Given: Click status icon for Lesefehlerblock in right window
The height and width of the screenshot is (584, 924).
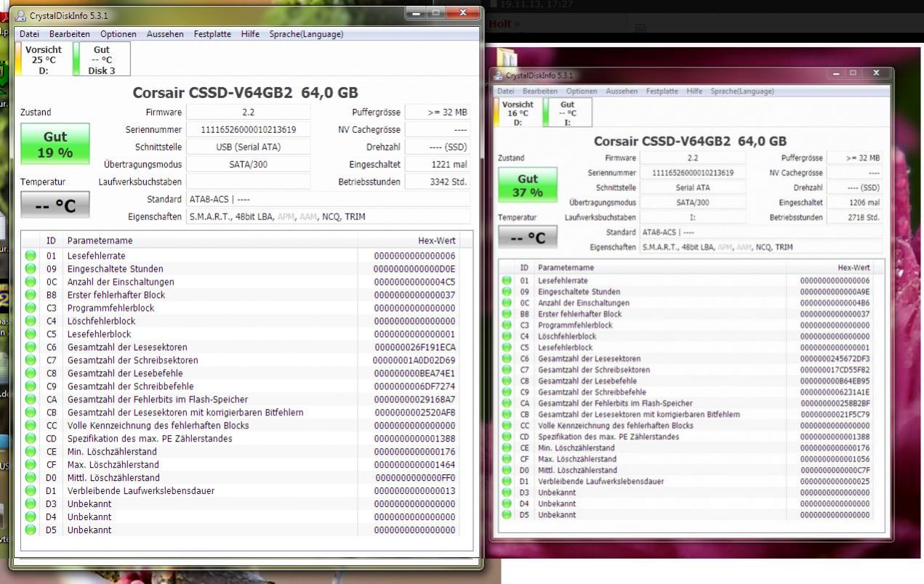Looking at the screenshot, I should pos(507,347).
